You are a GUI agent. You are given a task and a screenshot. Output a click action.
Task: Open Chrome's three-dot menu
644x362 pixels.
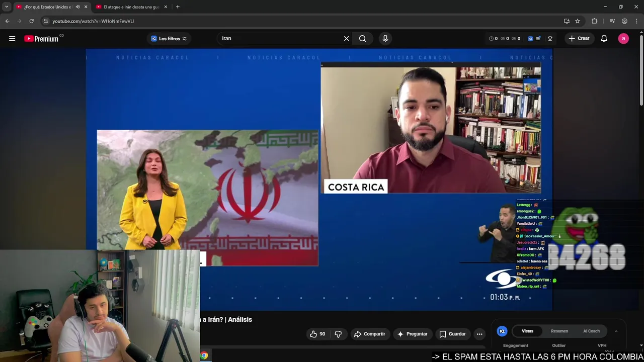(636, 21)
